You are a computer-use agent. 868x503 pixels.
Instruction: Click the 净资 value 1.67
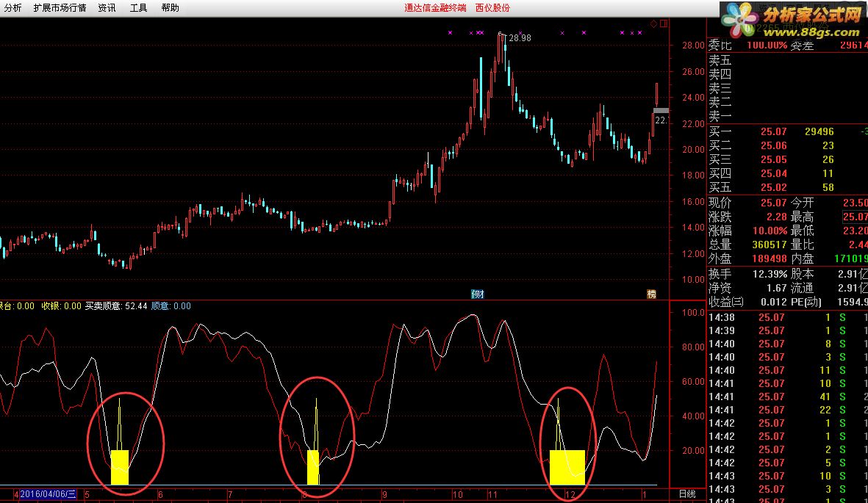pyautogui.click(x=777, y=288)
